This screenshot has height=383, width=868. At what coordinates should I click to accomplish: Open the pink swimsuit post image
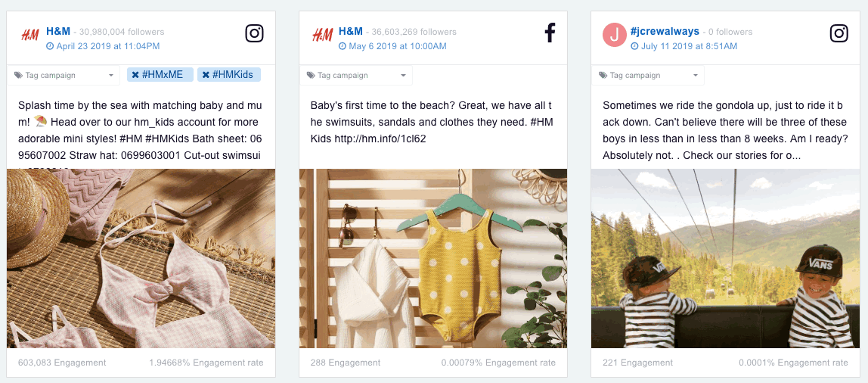(x=141, y=258)
